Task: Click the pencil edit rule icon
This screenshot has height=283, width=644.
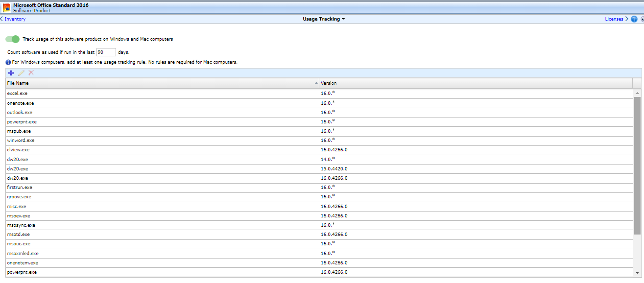Action: click(21, 73)
